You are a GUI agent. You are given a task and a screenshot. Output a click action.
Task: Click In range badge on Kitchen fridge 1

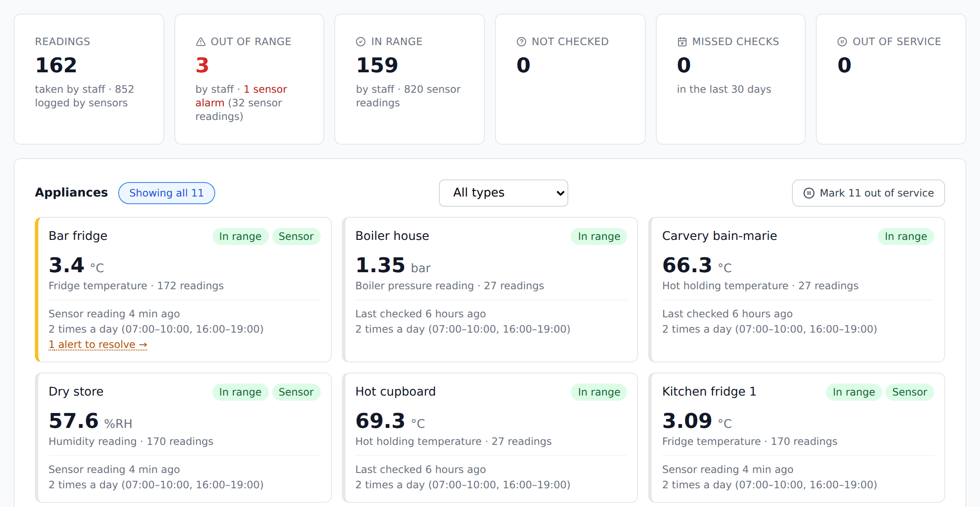pos(854,392)
